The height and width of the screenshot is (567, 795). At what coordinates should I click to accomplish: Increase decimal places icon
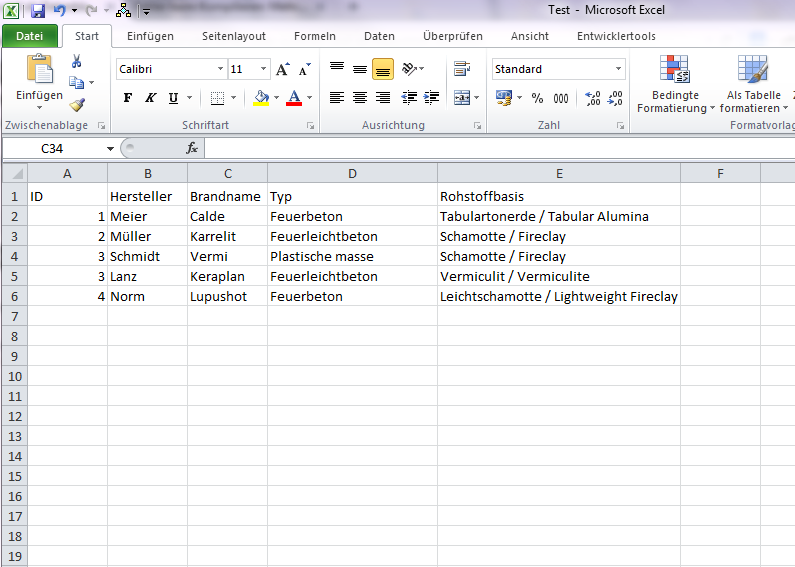(x=592, y=98)
